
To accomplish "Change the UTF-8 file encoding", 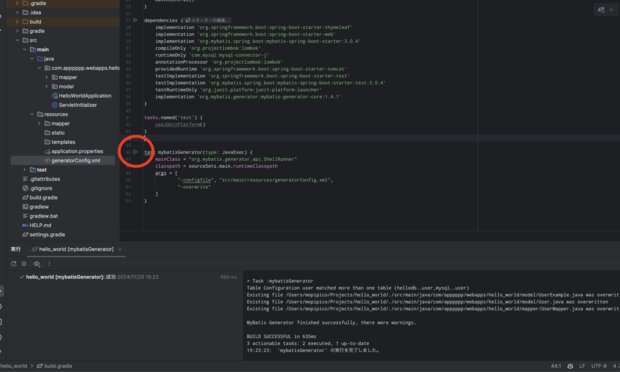I will point(599,366).
